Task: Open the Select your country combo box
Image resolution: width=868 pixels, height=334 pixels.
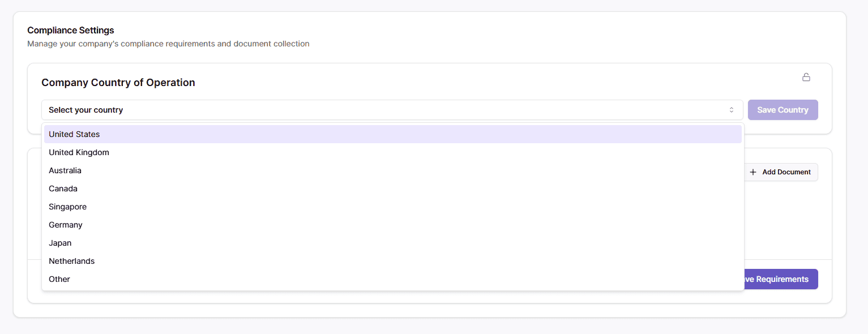Action: (x=392, y=110)
